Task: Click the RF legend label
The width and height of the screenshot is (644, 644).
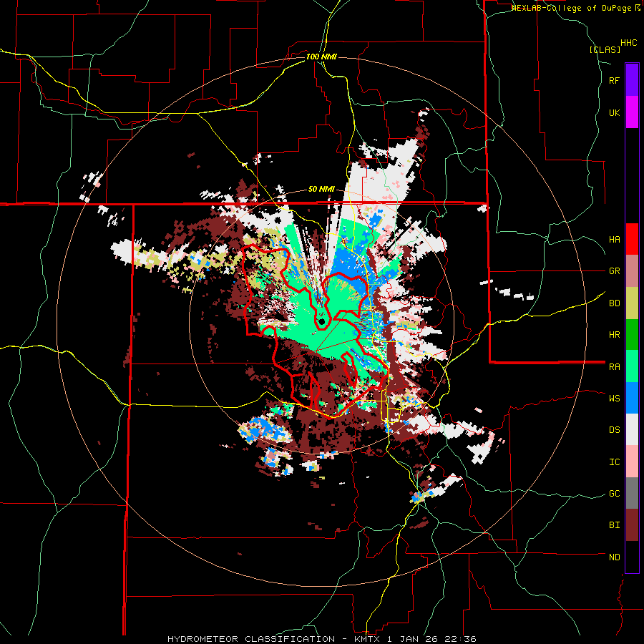Action: pyautogui.click(x=615, y=81)
